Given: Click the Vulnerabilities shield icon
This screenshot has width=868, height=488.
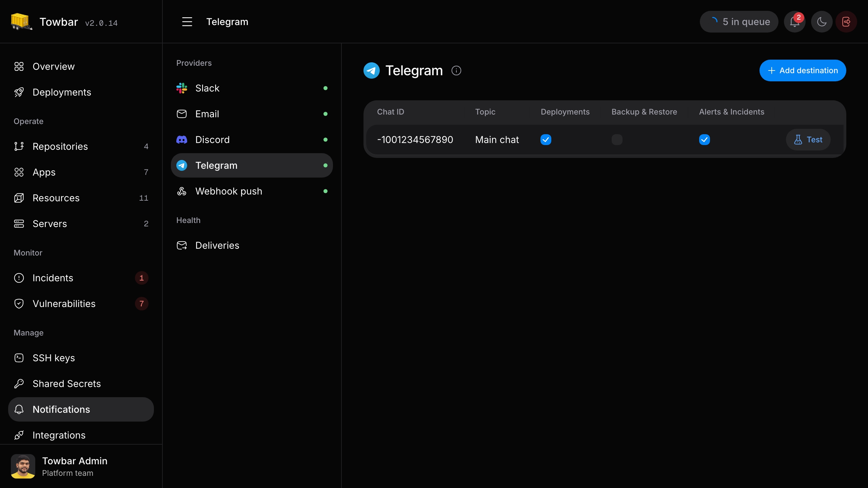Looking at the screenshot, I should 19,304.
